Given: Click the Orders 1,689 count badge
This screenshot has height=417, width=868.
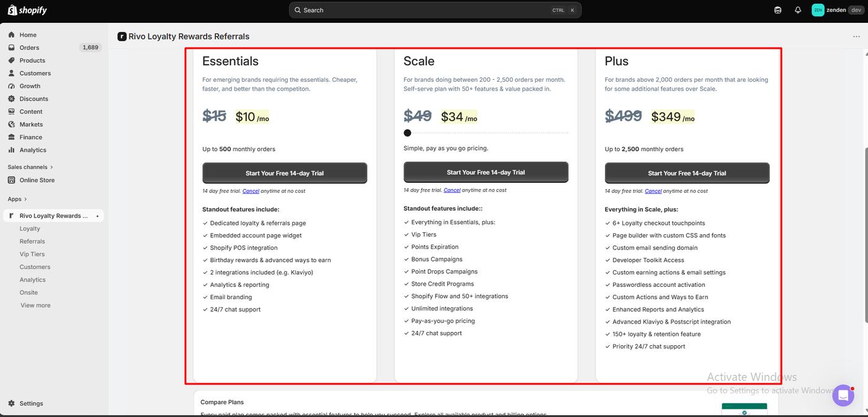Looking at the screenshot, I should point(91,48).
